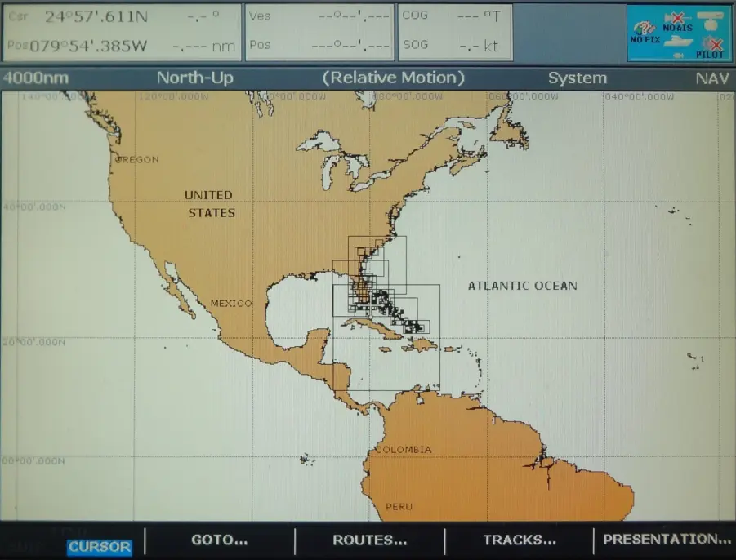The width and height of the screenshot is (736, 560).
Task: Toggle the North-Up orientation mode
Action: (x=194, y=78)
